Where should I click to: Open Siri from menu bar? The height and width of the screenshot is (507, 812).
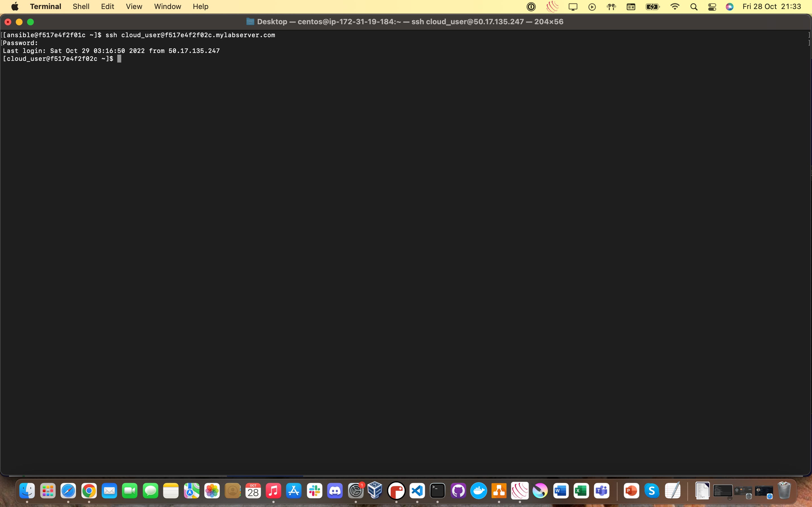tap(729, 7)
